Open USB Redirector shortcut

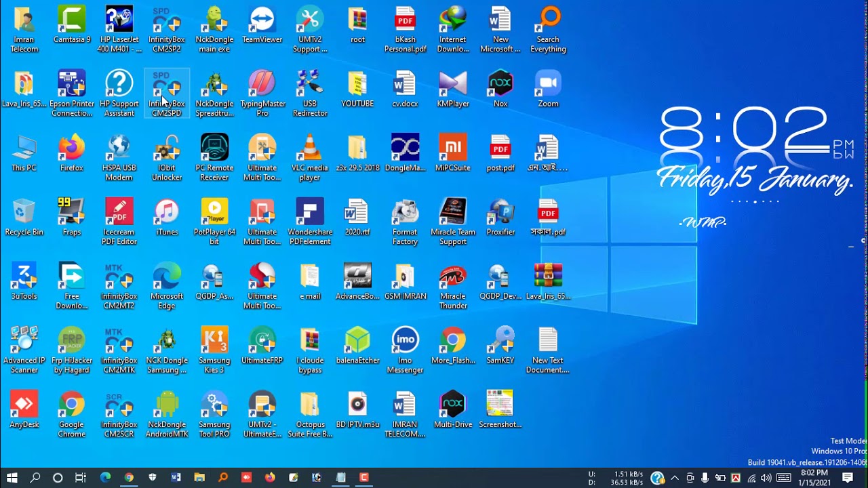click(310, 93)
